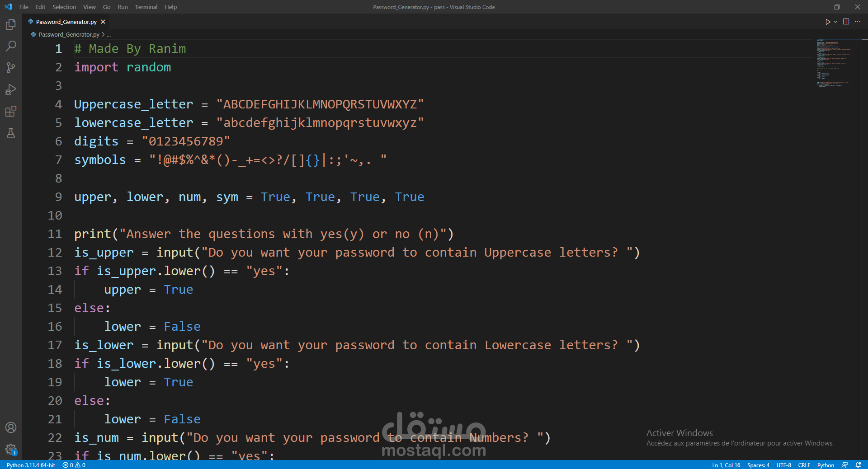Click 'lower = True' on line 19
This screenshot has height=469, width=868.
149,382
